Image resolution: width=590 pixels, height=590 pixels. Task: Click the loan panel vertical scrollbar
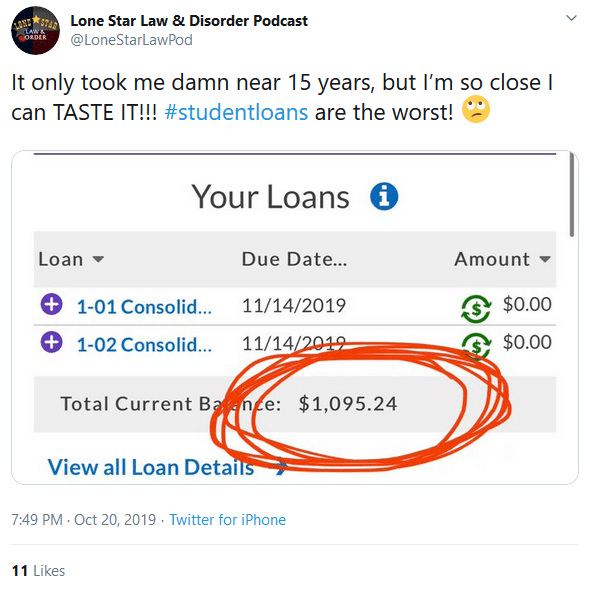coord(572,194)
